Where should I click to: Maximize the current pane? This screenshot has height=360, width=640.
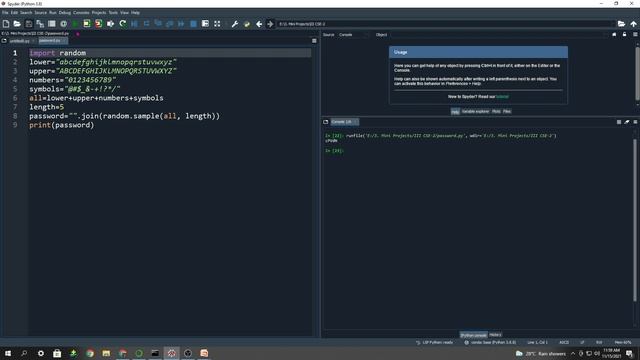(x=205, y=24)
